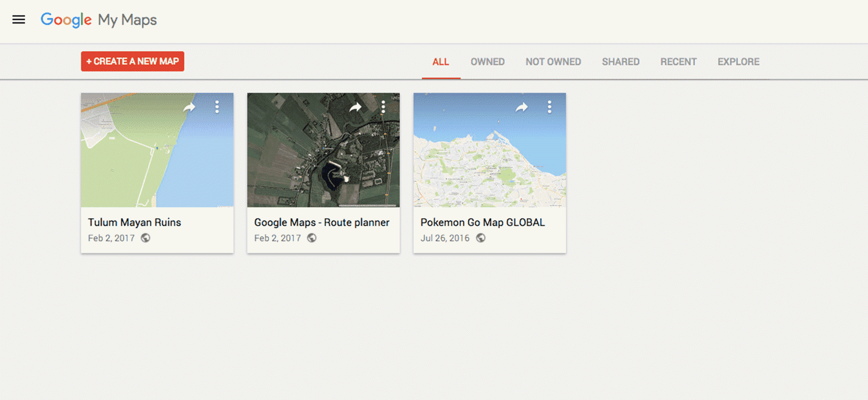Open the Tulum Mayan Ruins map thumbnail
Viewport: 868px width, 400px height.
tap(157, 150)
